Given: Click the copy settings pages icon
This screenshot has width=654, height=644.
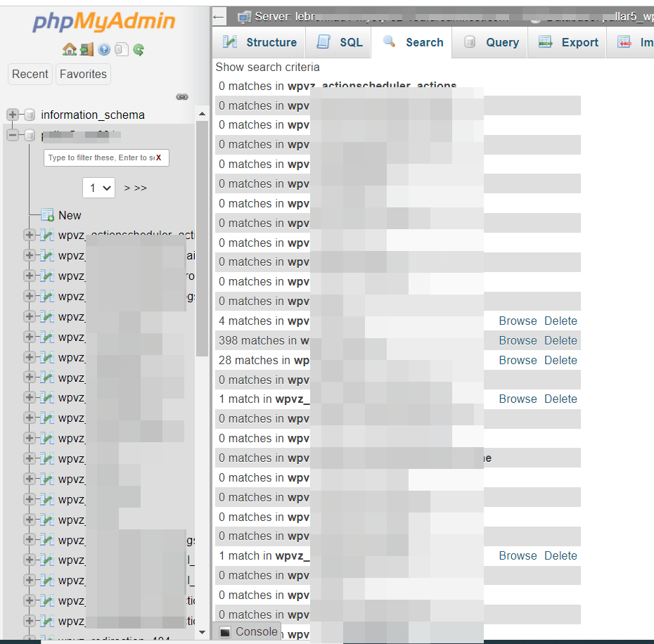Looking at the screenshot, I should click(x=121, y=49).
